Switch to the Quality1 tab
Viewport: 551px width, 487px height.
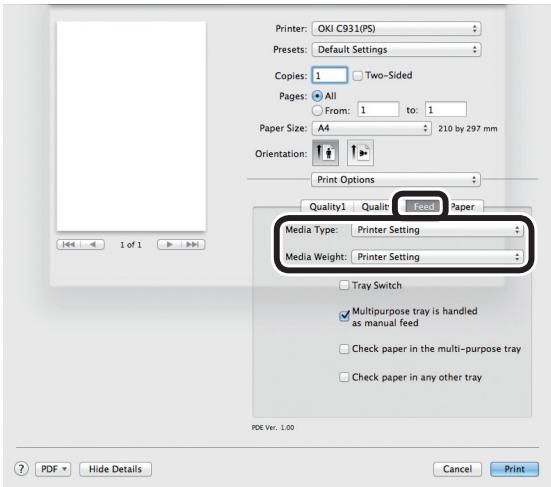327,207
